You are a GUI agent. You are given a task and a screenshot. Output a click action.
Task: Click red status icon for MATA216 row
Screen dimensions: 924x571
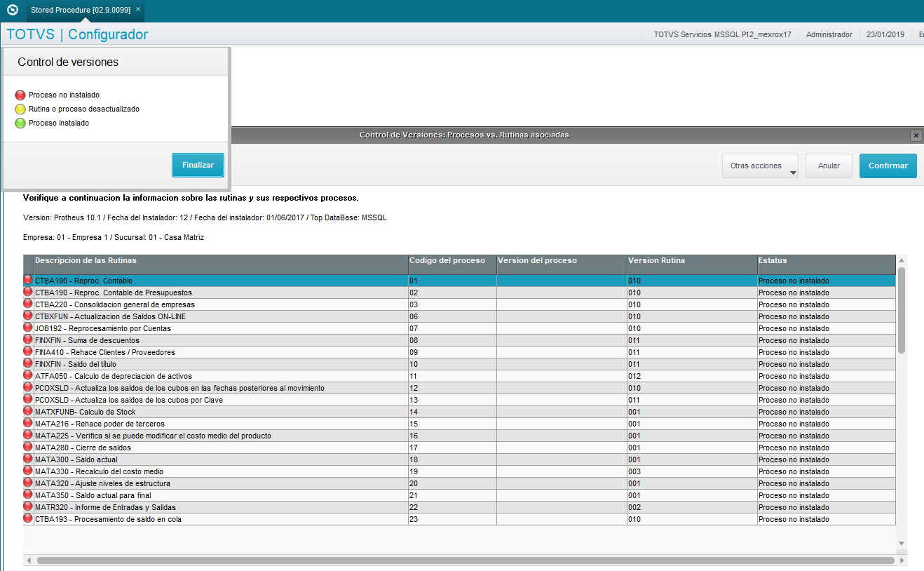pyautogui.click(x=28, y=423)
